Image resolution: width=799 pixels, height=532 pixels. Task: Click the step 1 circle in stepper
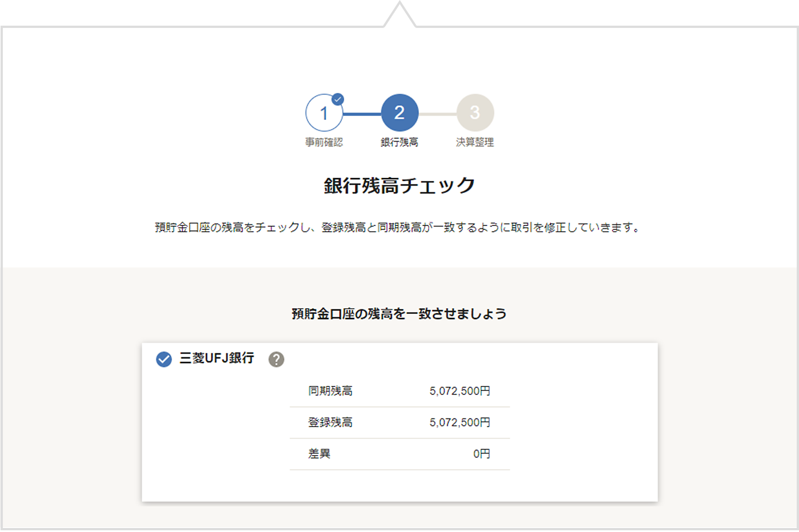[324, 113]
